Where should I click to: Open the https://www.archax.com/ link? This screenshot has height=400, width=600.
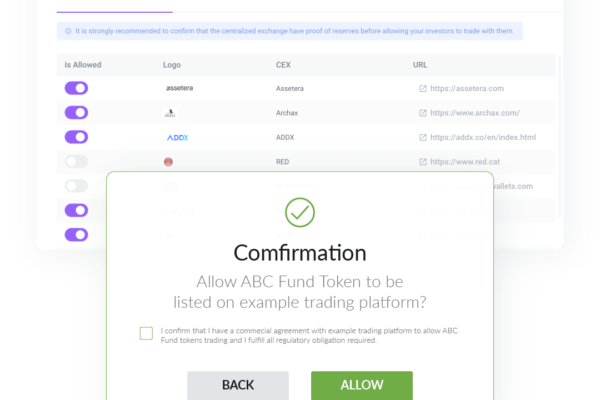point(474,113)
